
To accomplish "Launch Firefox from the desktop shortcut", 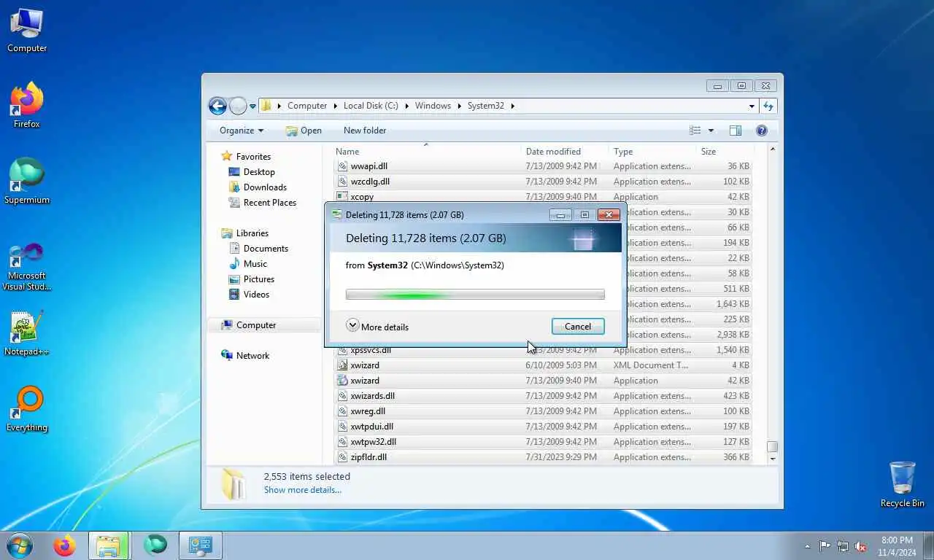I will click(27, 106).
